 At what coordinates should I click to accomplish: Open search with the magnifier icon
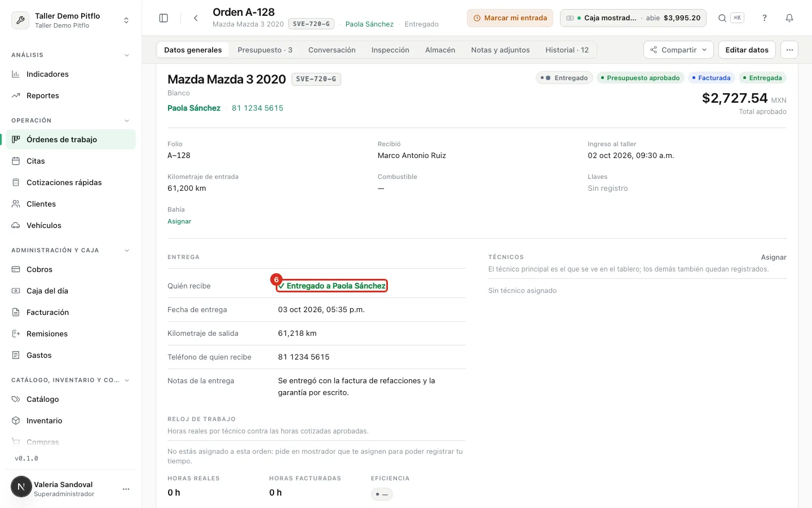coord(722,18)
